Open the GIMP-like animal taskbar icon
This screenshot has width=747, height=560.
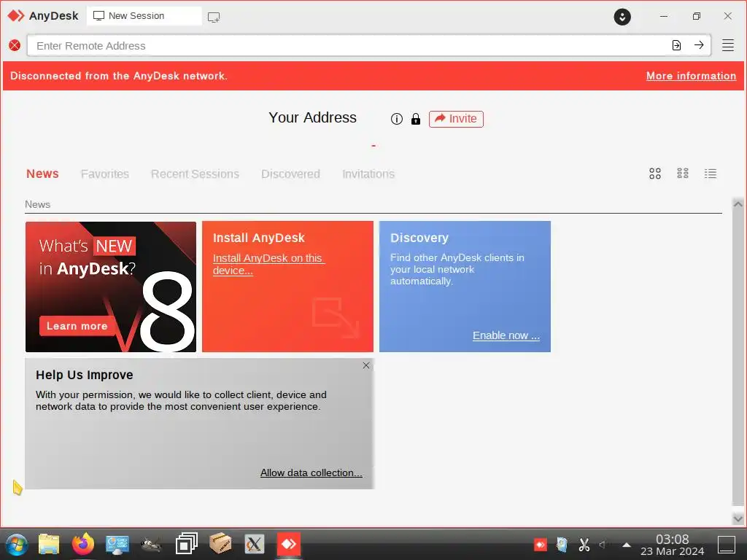point(152,544)
